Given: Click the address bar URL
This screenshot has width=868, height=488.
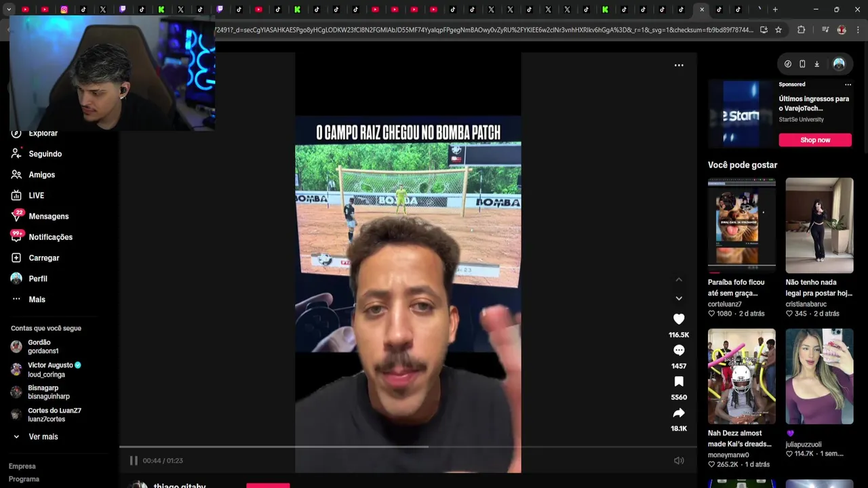Looking at the screenshot, I should 484,30.
